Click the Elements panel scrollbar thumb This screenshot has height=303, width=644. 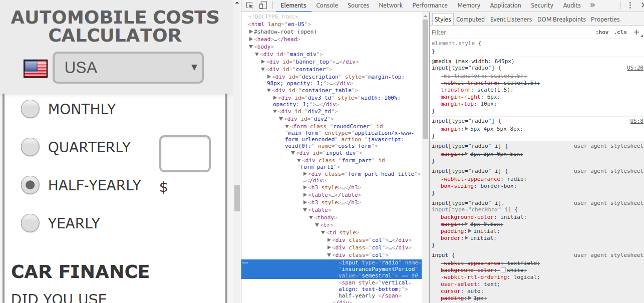425,79
